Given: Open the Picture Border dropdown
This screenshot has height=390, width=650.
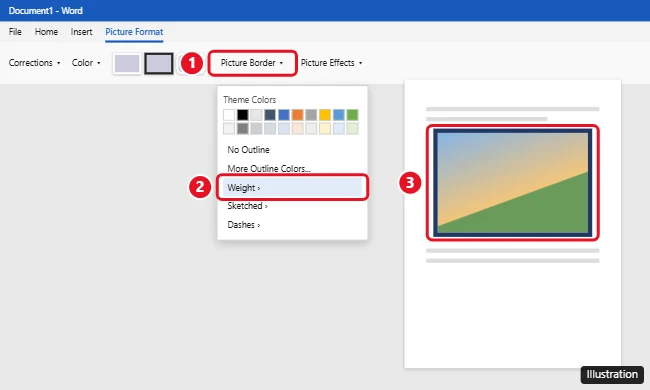Looking at the screenshot, I should click(252, 63).
